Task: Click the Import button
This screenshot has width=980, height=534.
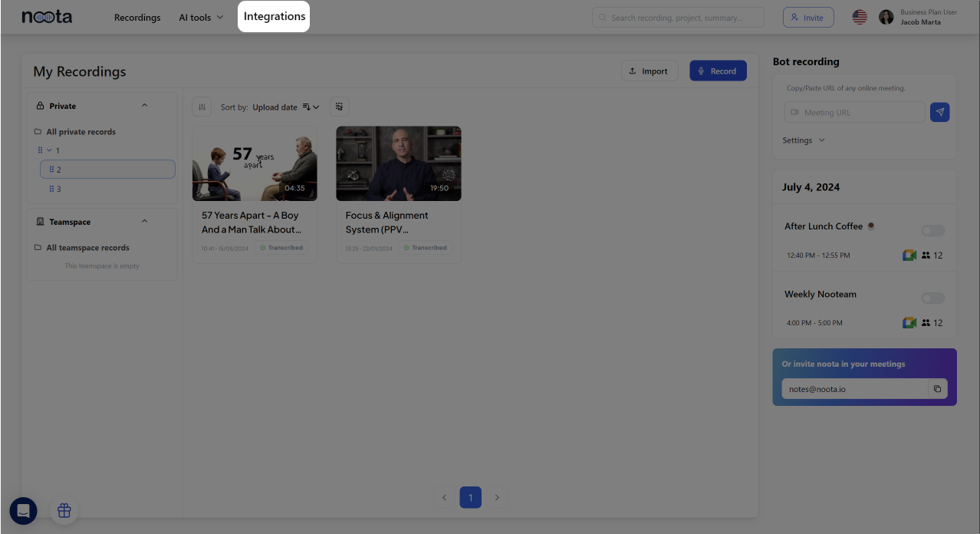Action: click(649, 71)
